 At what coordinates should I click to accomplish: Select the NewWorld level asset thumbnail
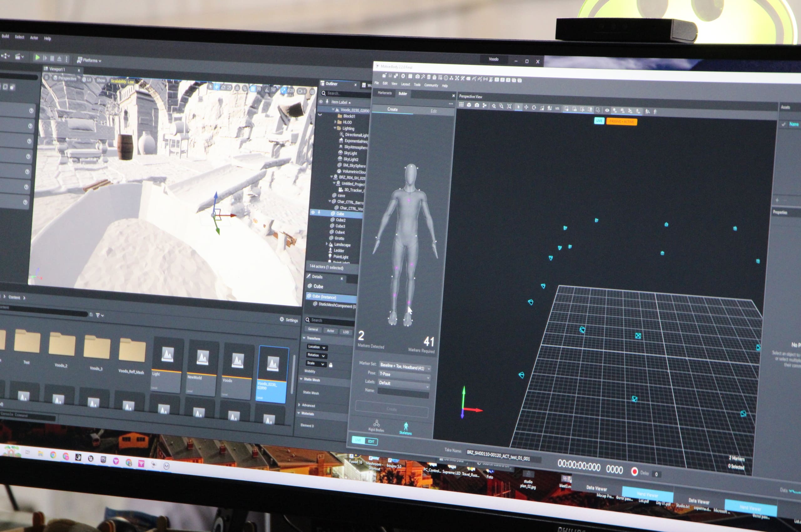pyautogui.click(x=202, y=367)
